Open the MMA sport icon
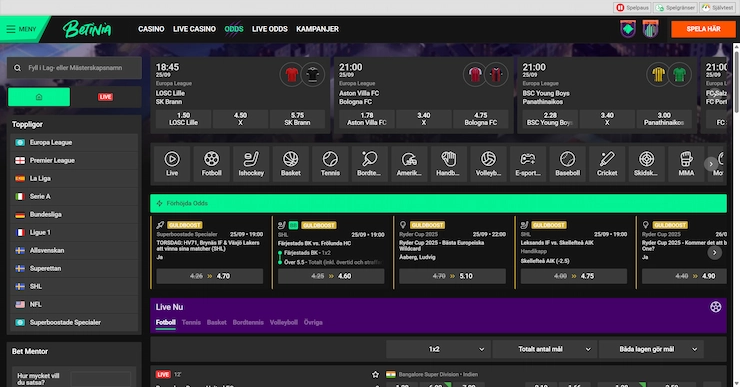This screenshot has width=740, height=387. tap(686, 164)
